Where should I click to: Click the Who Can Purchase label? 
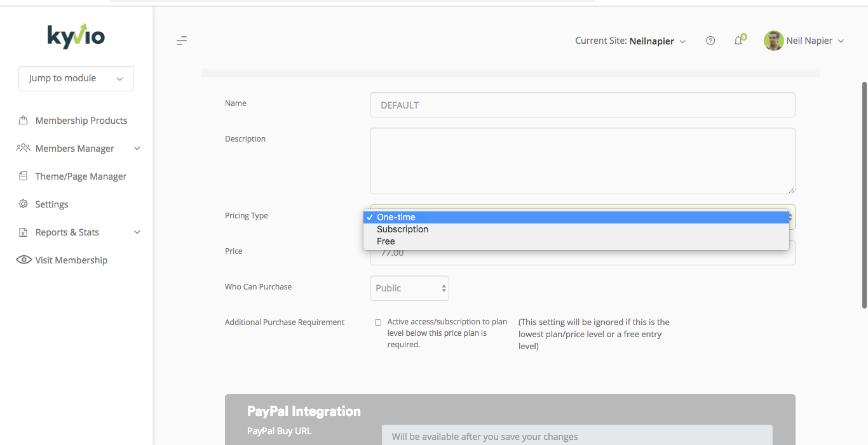coord(259,287)
